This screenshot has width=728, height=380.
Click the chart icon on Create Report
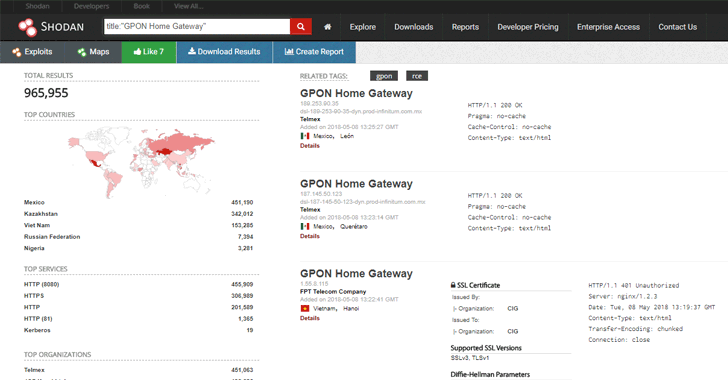point(289,52)
